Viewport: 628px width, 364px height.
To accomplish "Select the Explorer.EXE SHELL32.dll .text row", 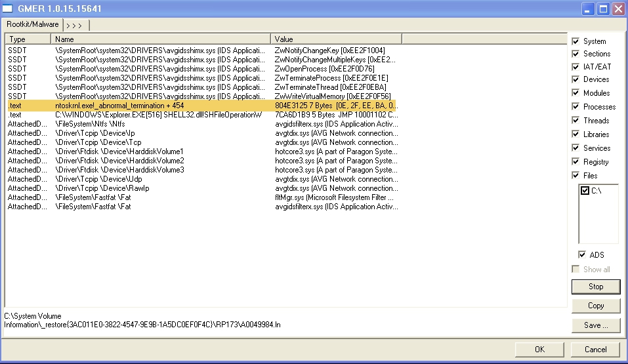I will click(x=202, y=115).
